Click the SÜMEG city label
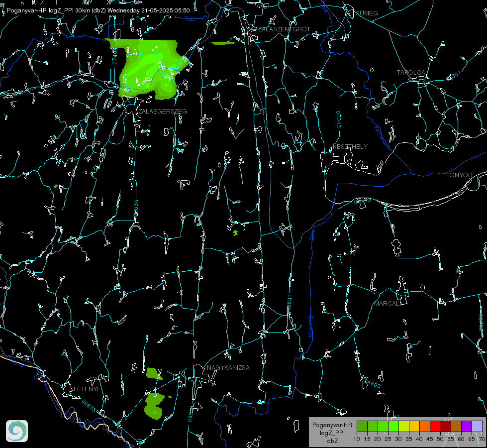 (x=367, y=13)
